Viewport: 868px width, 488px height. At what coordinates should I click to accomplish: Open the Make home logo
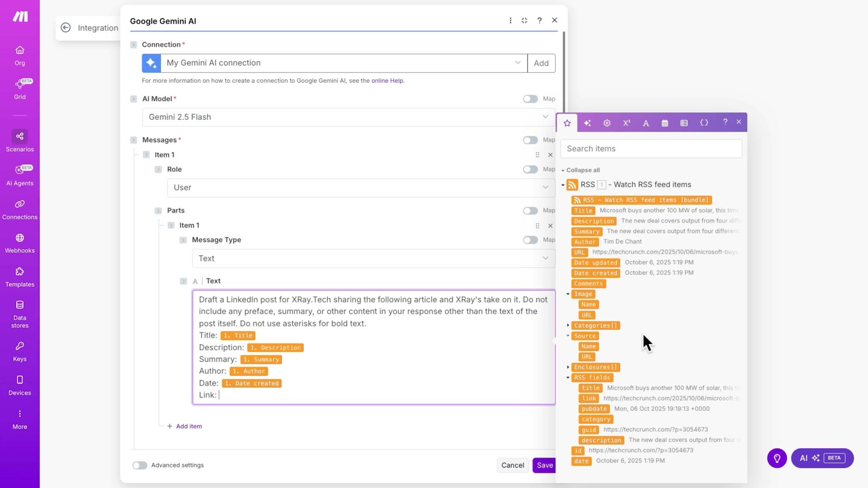pyautogui.click(x=20, y=17)
